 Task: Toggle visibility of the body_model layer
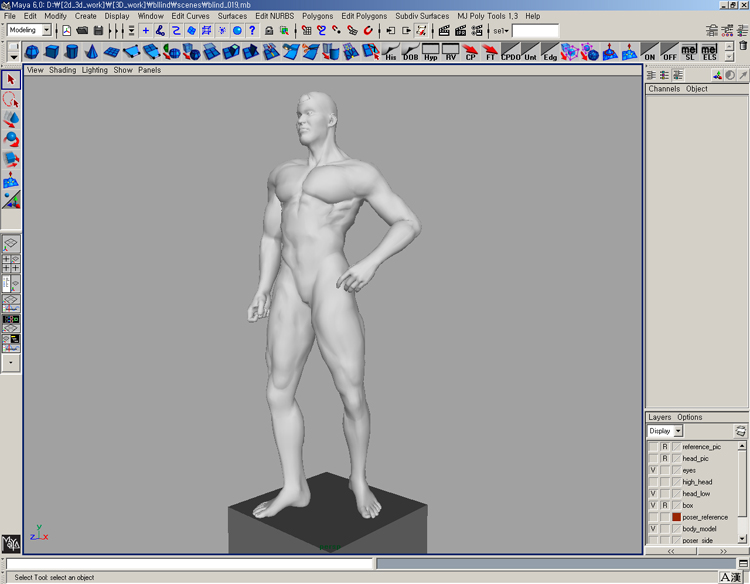(653, 529)
